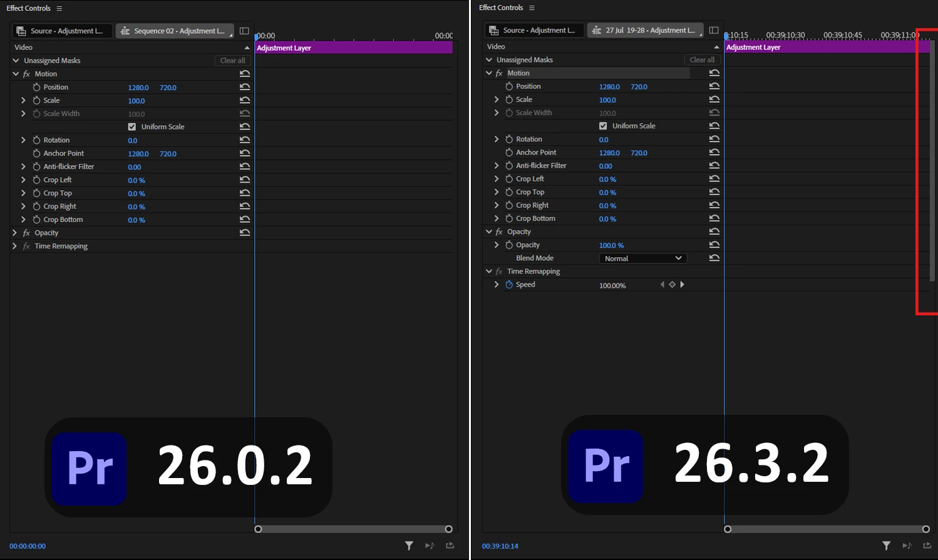Click the 00:39:10:14 timecode in right panel
Viewport: 938px width, 560px height.
(500, 546)
